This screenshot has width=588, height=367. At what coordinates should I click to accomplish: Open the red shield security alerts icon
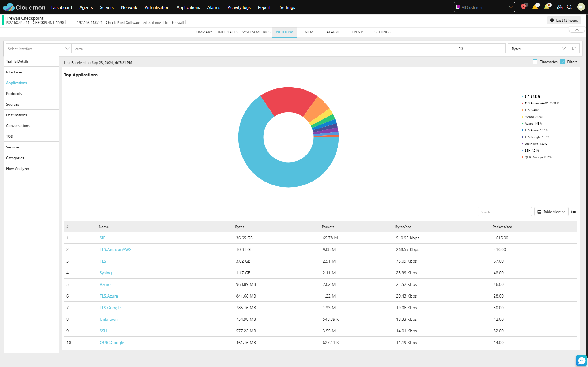pyautogui.click(x=523, y=7)
